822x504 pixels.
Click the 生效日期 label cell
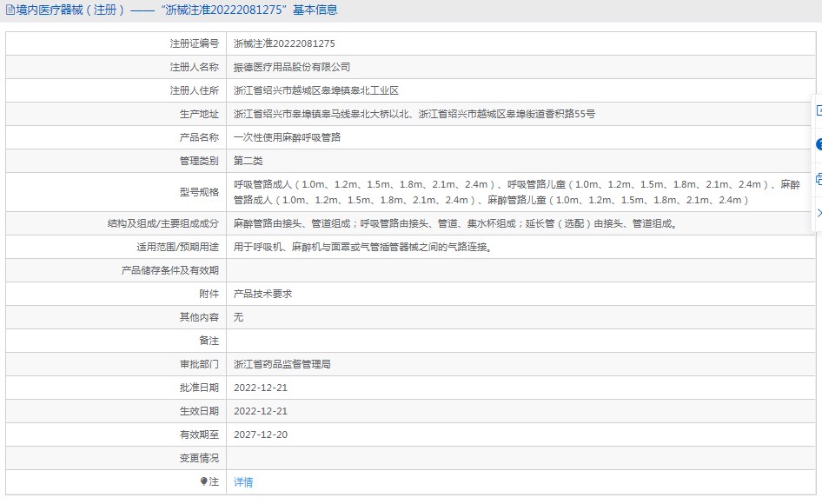pyautogui.click(x=116, y=411)
